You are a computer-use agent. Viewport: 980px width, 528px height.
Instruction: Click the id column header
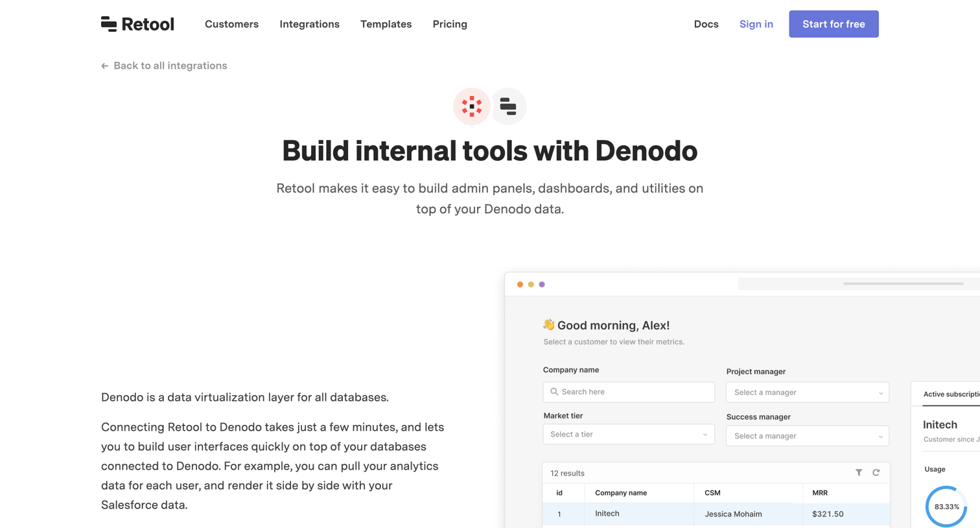pos(559,493)
